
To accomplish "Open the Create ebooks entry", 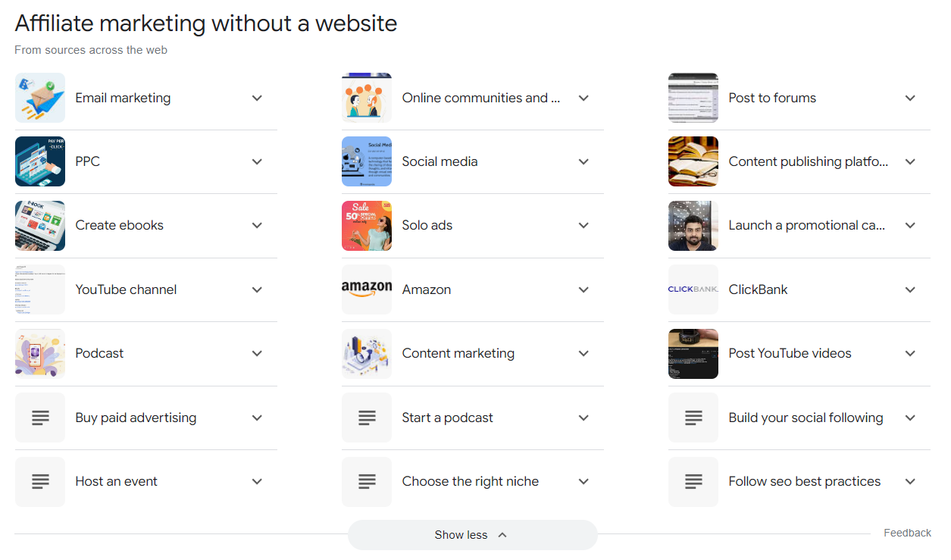I will [146, 226].
